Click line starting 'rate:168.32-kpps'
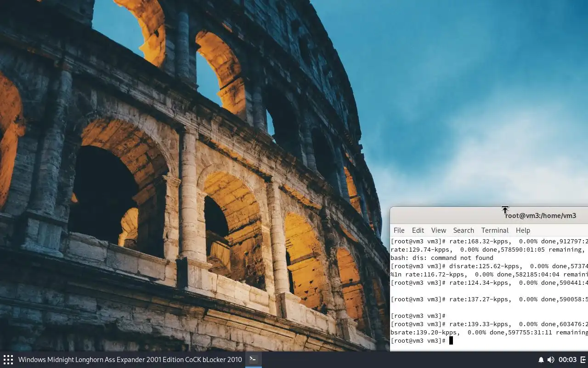Screen dimensions: 588x368 tap(489, 241)
